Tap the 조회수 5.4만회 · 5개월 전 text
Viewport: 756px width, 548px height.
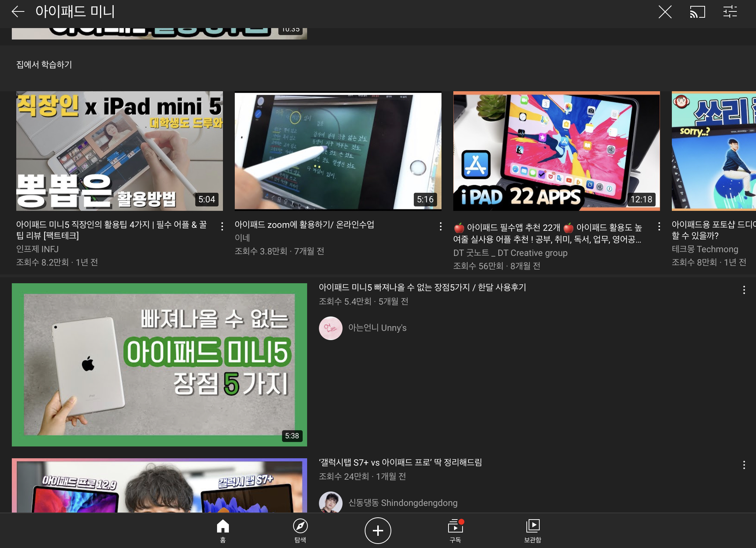tap(364, 301)
